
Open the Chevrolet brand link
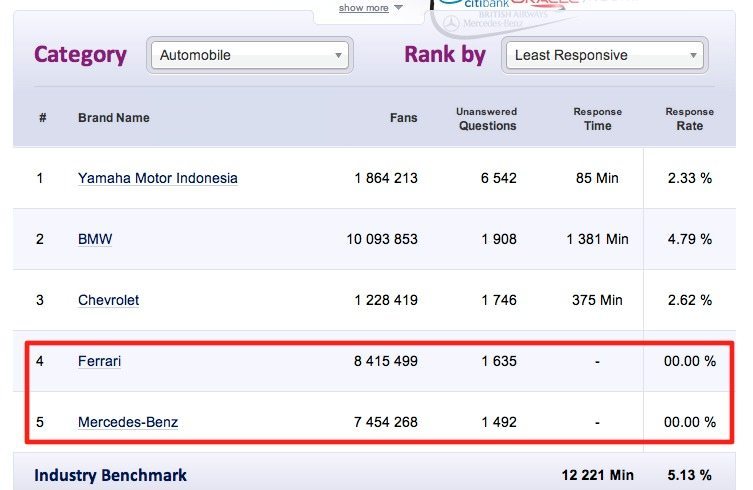point(109,300)
